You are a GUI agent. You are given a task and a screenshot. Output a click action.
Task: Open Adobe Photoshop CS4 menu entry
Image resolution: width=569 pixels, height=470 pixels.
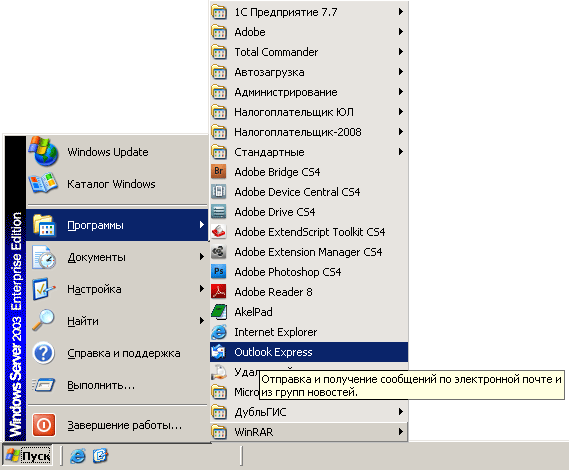click(x=309, y=271)
